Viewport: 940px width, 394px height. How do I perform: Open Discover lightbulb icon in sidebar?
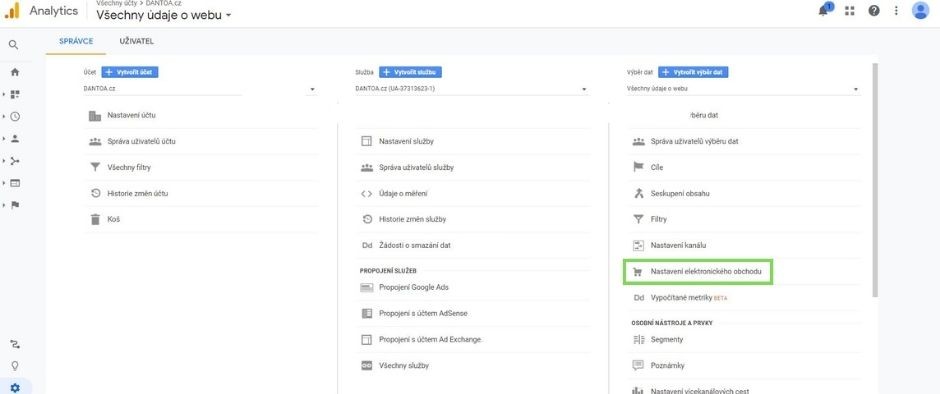click(15, 366)
